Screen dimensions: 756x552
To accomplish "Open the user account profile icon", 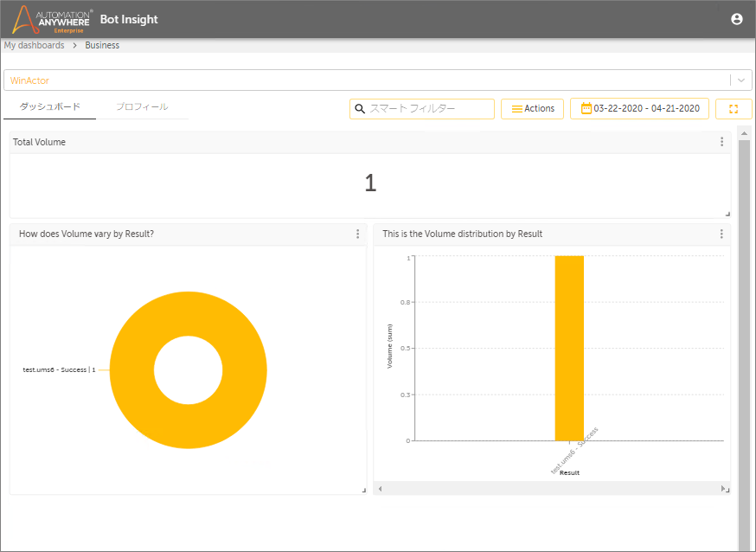I will [737, 19].
